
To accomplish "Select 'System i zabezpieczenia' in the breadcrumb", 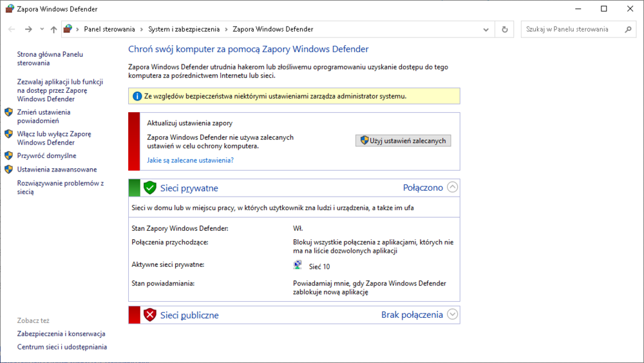I will [x=184, y=29].
